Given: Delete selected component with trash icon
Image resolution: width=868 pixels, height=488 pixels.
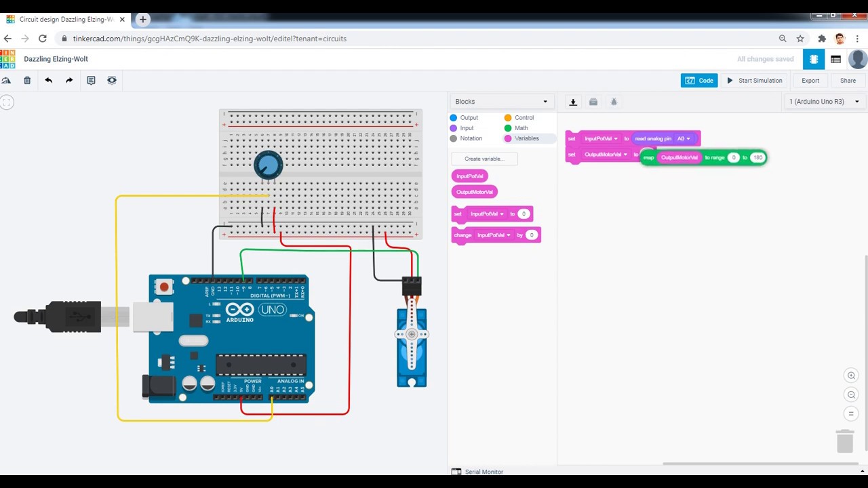Looking at the screenshot, I should click(27, 80).
